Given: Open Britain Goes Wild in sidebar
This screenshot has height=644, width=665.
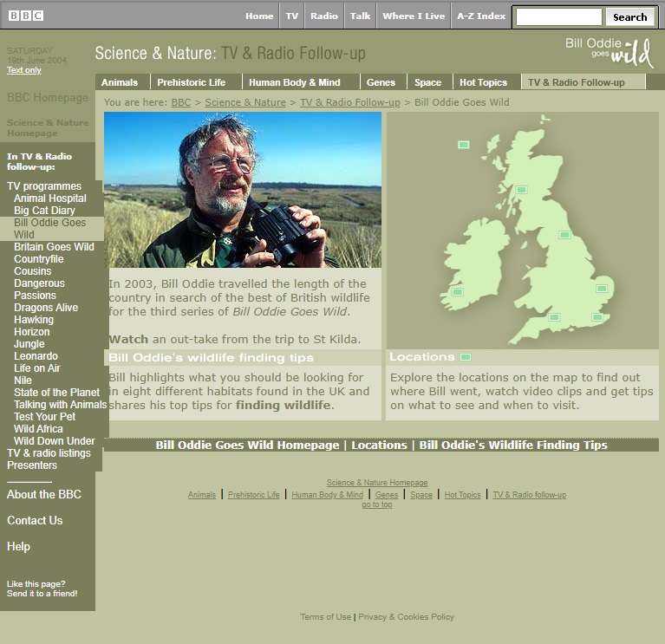Looking at the screenshot, I should point(54,247).
